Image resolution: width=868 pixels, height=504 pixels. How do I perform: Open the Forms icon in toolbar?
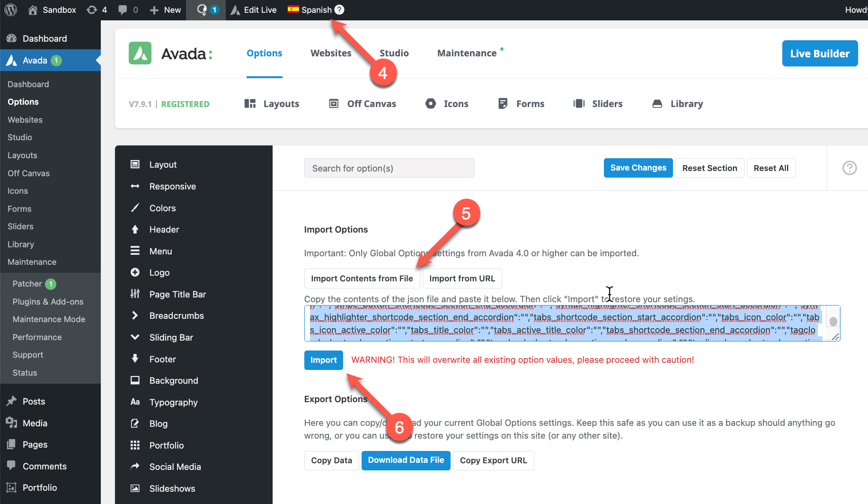503,103
